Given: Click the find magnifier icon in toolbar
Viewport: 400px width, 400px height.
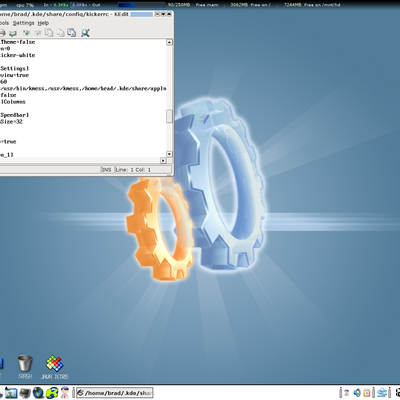Looking at the screenshot, I should pos(85,33).
